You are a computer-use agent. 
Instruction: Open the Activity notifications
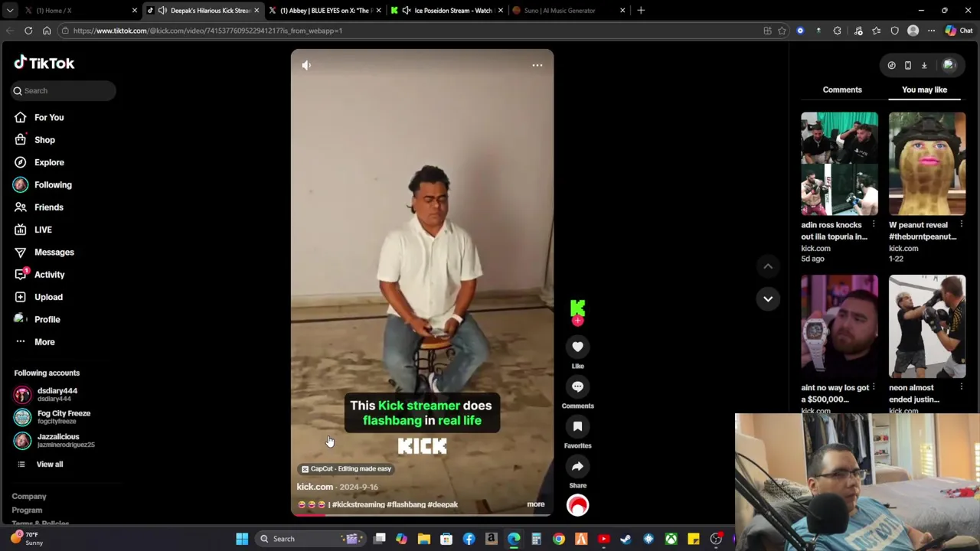[x=49, y=275]
